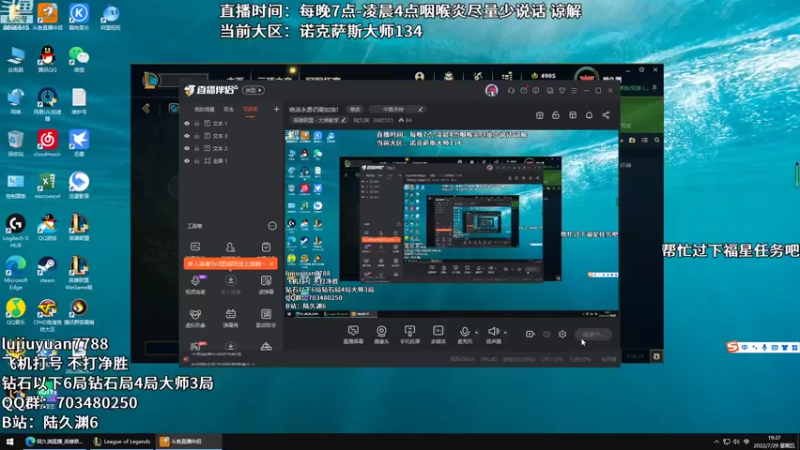The width and height of the screenshot is (800, 450).
Task: Add a 摄像头 camera source
Action: [x=381, y=334]
